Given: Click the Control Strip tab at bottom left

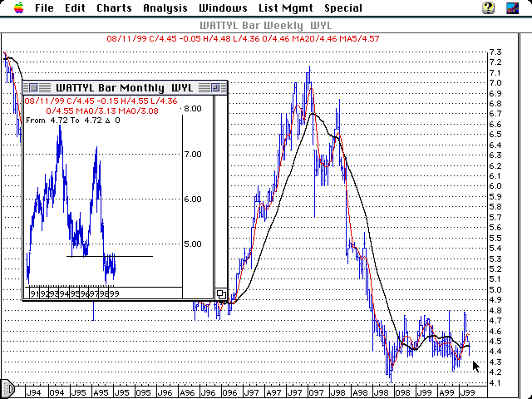Looking at the screenshot, I should (7, 388).
